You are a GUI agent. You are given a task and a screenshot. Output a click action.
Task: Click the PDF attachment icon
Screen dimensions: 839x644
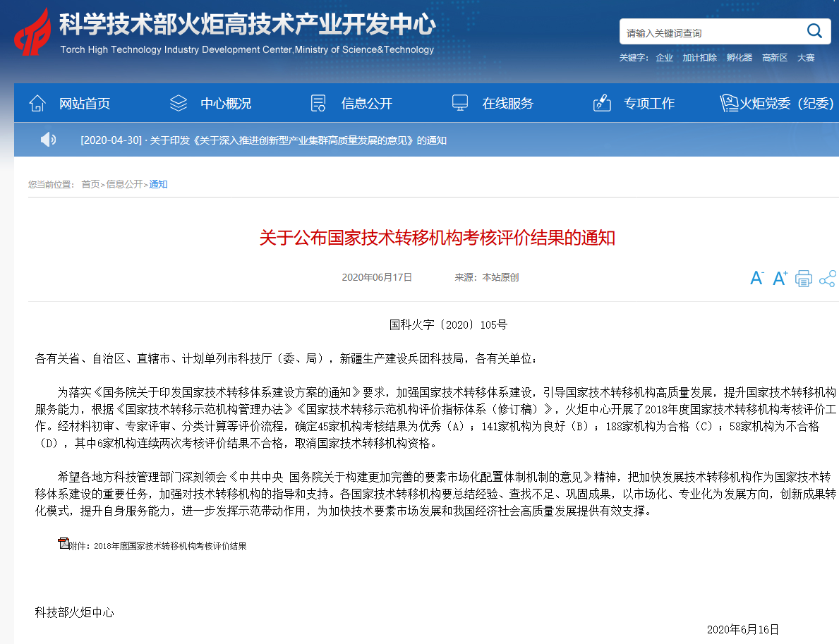64,543
